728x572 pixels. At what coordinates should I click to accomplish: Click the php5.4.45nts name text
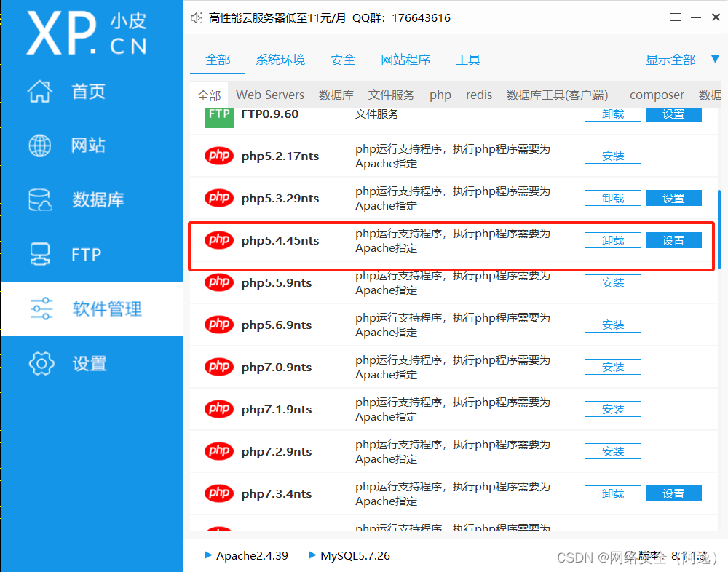280,241
